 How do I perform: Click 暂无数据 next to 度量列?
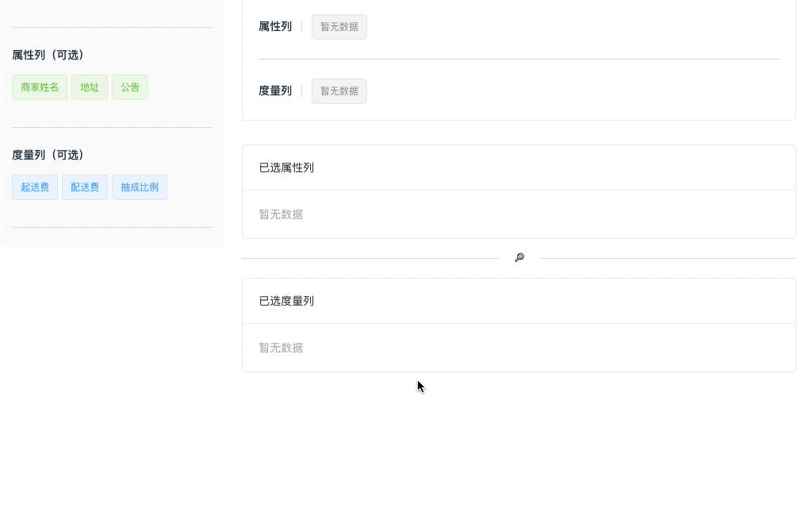[x=339, y=90]
